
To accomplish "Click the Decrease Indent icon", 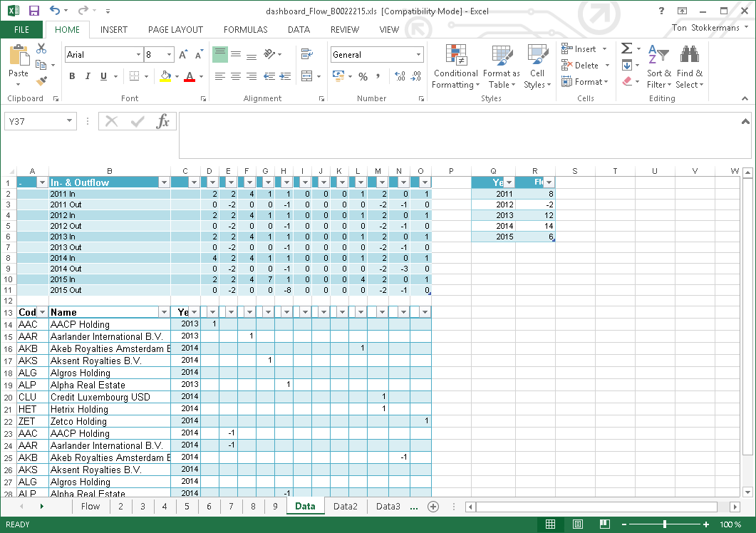I will coord(269,76).
